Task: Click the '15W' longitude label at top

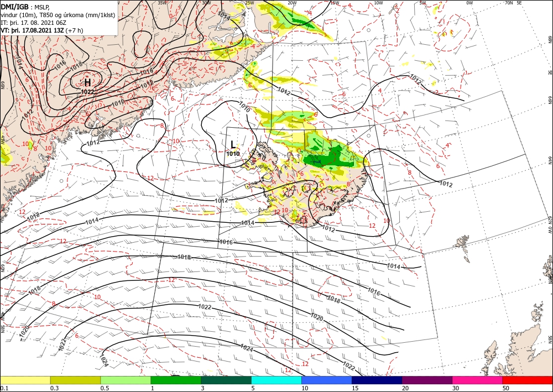Action: tap(335, 2)
